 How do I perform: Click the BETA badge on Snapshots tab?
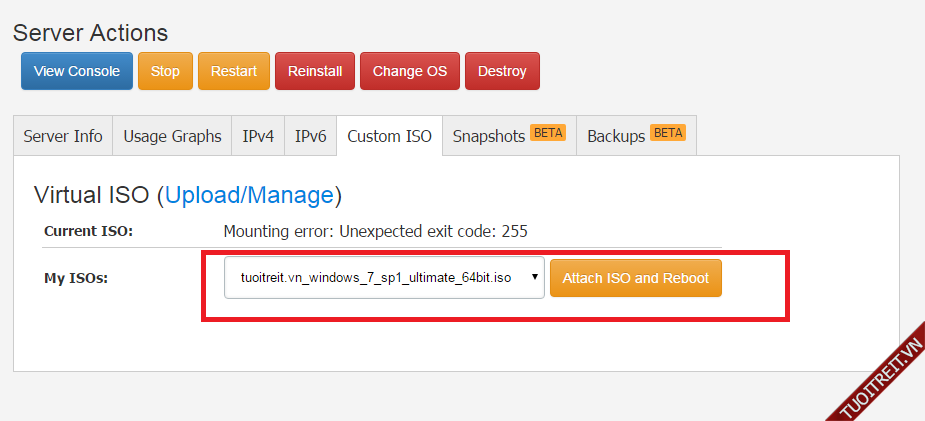point(548,132)
